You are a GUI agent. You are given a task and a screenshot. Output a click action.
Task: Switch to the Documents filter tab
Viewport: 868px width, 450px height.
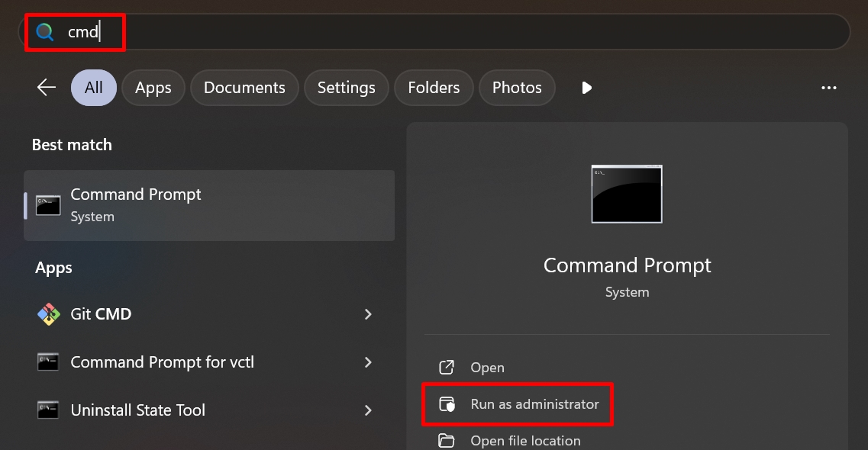(244, 88)
